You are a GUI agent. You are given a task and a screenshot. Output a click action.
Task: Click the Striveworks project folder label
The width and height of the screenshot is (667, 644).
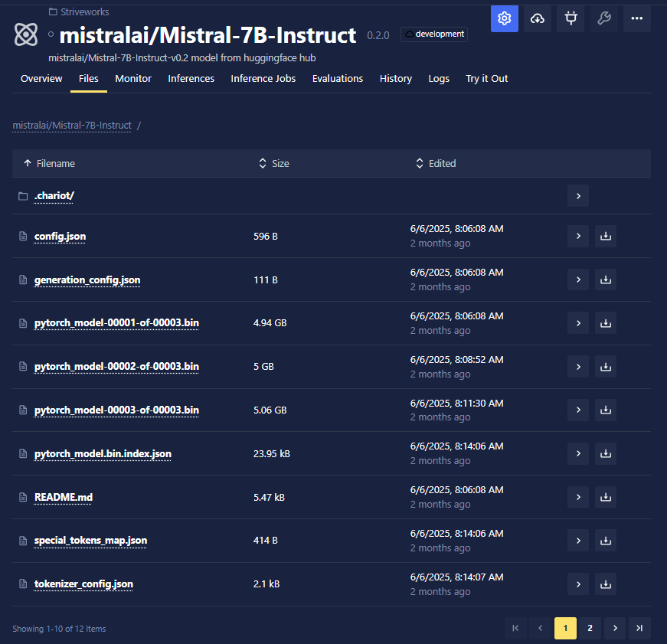tap(79, 12)
